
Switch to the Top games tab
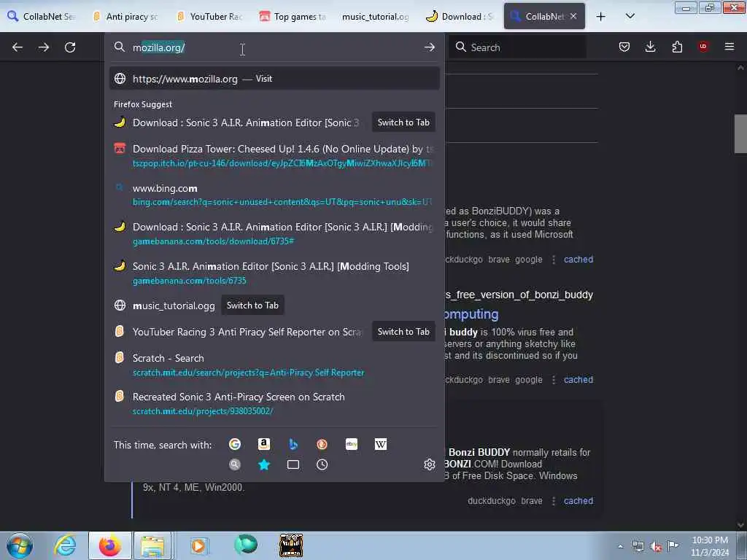pos(293,16)
